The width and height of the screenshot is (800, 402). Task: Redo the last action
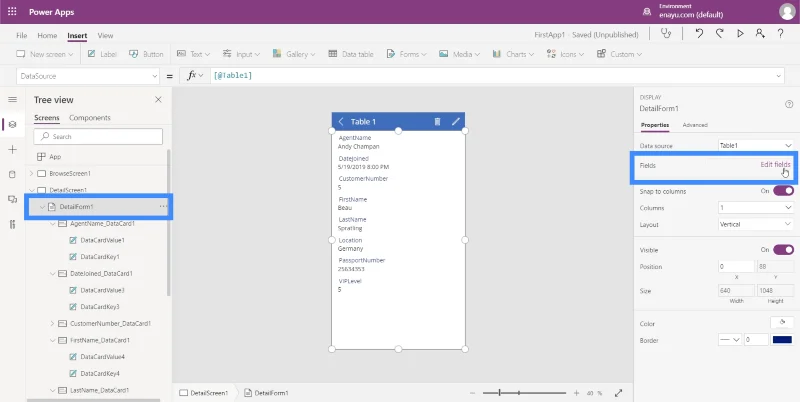pyautogui.click(x=719, y=34)
